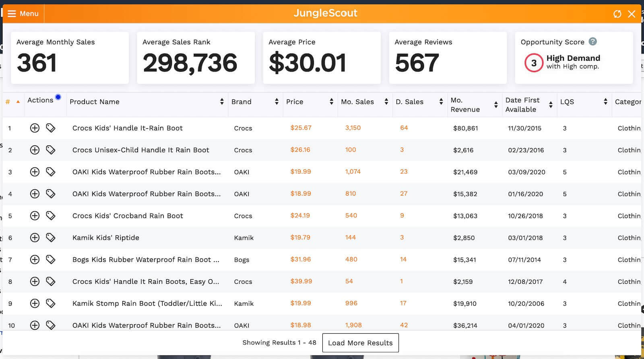
Task: Click Average Monthly Sales 361 card
Action: pyautogui.click(x=70, y=58)
